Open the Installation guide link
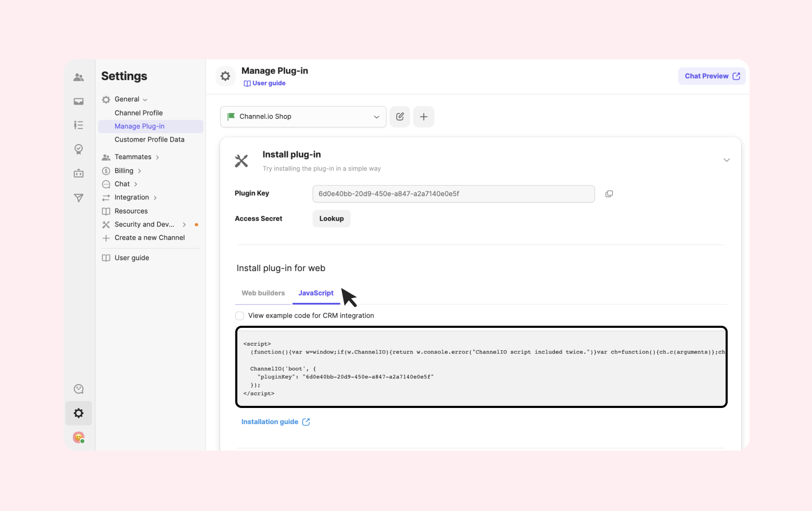Screen dimensions: 812x511 (270, 422)
